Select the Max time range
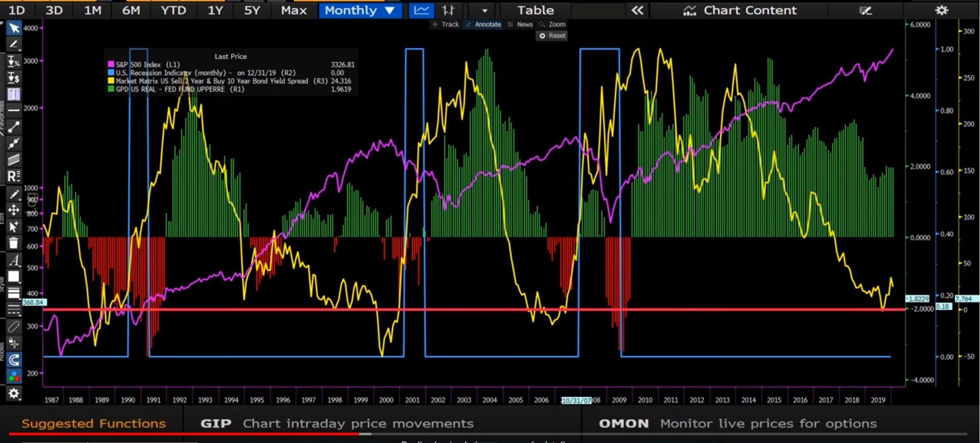Image resolution: width=980 pixels, height=443 pixels. (294, 10)
